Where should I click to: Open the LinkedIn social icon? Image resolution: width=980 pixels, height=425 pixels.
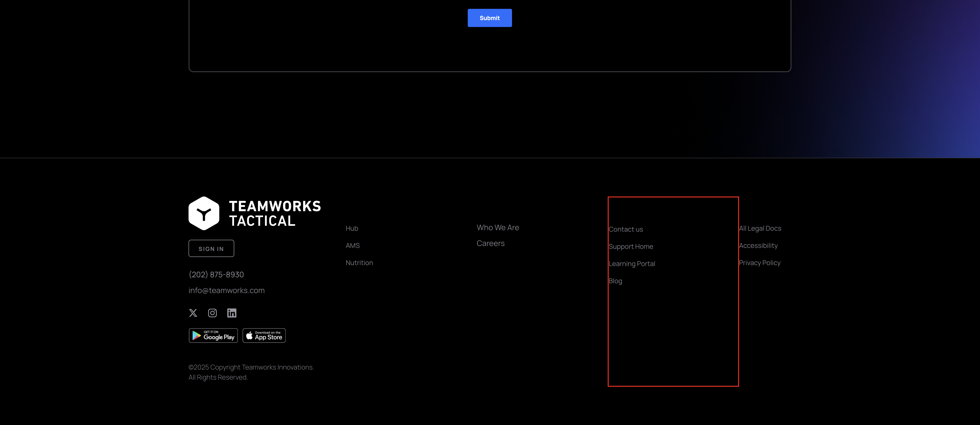232,313
